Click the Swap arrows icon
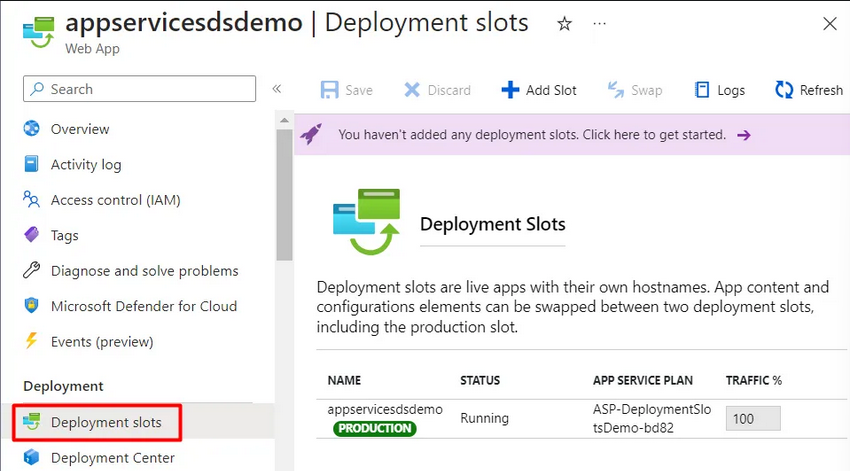The image size is (850, 471). [616, 90]
